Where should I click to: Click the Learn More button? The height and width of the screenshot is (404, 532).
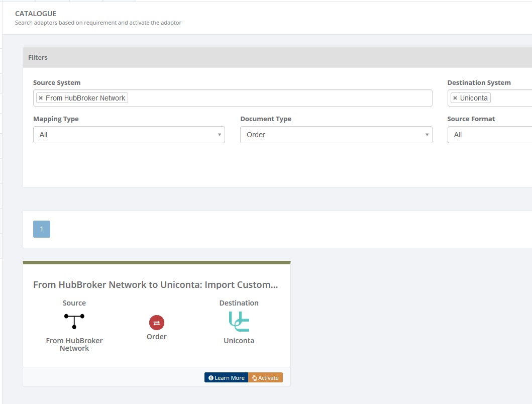(x=226, y=378)
